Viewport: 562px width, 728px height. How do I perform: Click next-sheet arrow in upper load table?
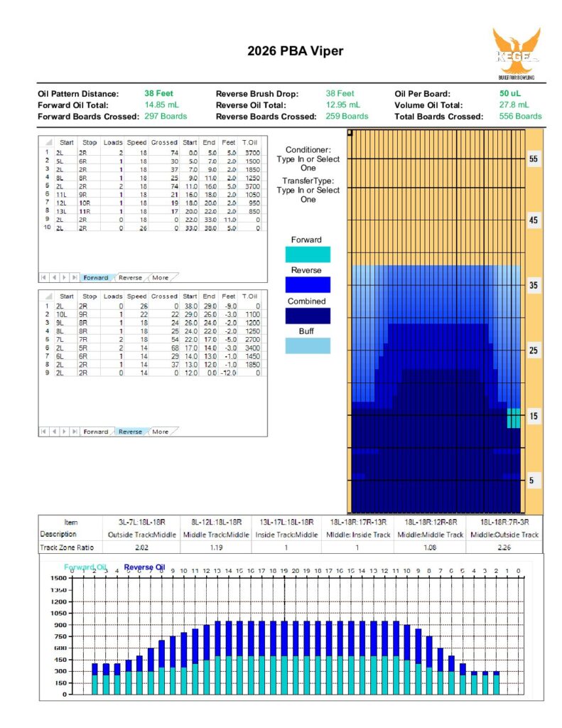pos(64,277)
